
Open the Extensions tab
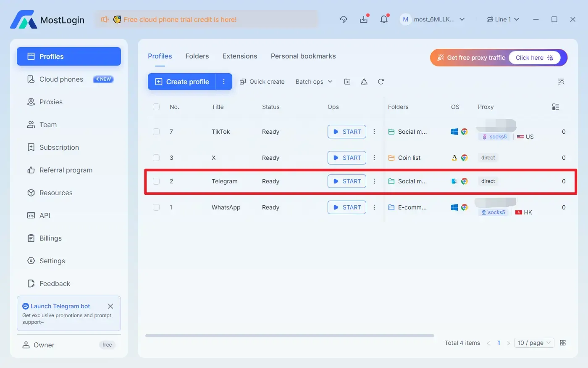(239, 56)
